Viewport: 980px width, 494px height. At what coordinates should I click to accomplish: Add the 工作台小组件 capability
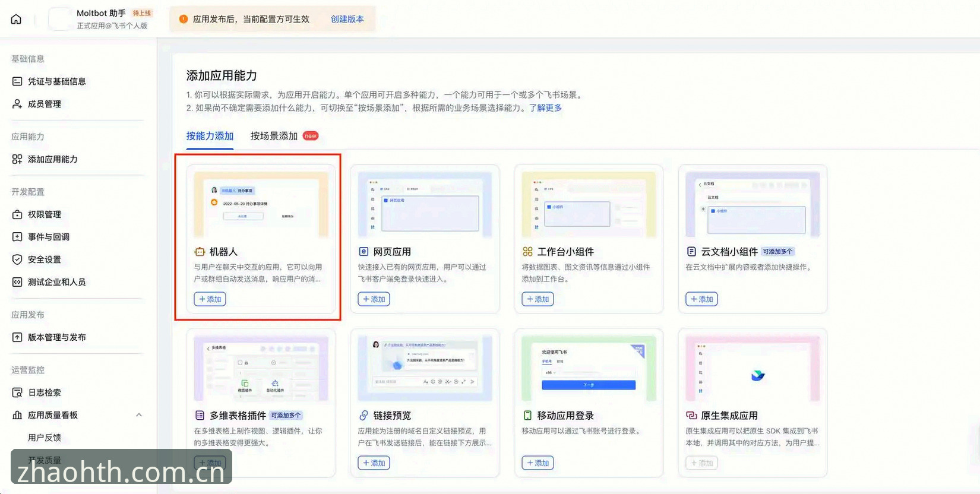(538, 299)
